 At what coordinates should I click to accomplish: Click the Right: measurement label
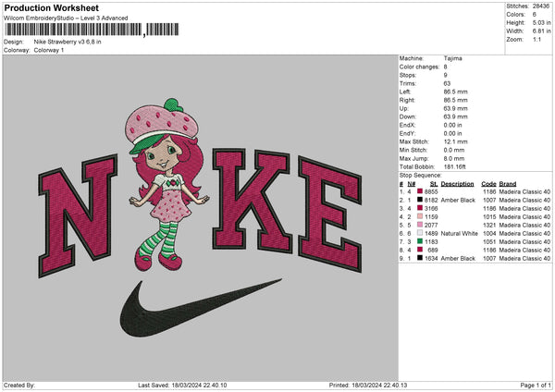pyautogui.click(x=407, y=100)
